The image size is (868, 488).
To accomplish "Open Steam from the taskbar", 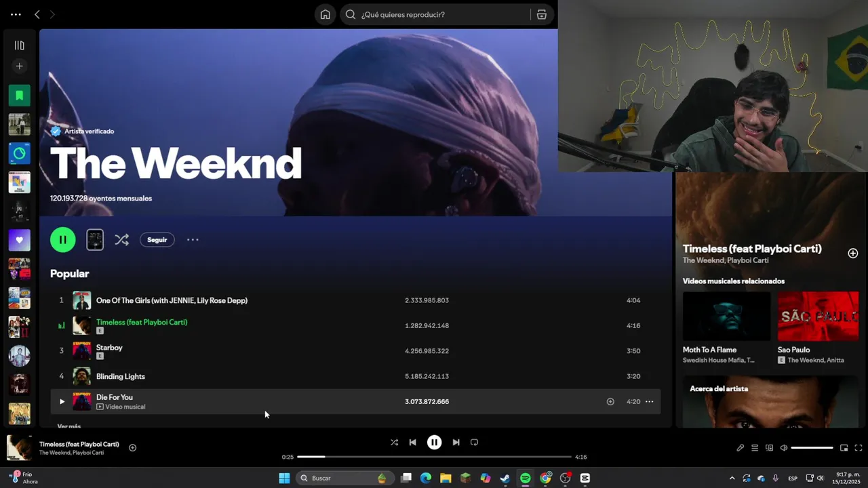I will [505, 478].
